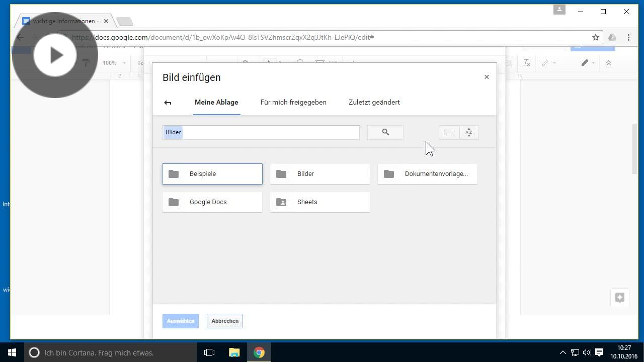
Task: Start the search with the magnifier icon
Action: click(385, 132)
